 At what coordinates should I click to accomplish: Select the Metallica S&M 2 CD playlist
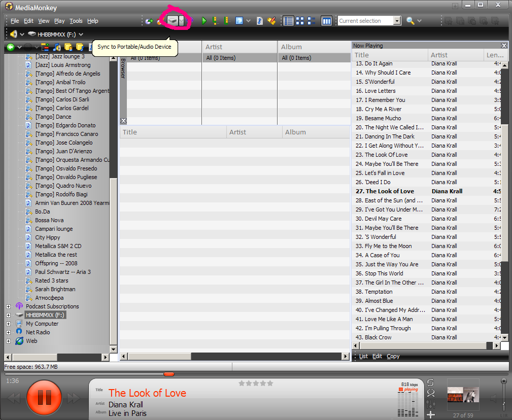click(x=58, y=246)
